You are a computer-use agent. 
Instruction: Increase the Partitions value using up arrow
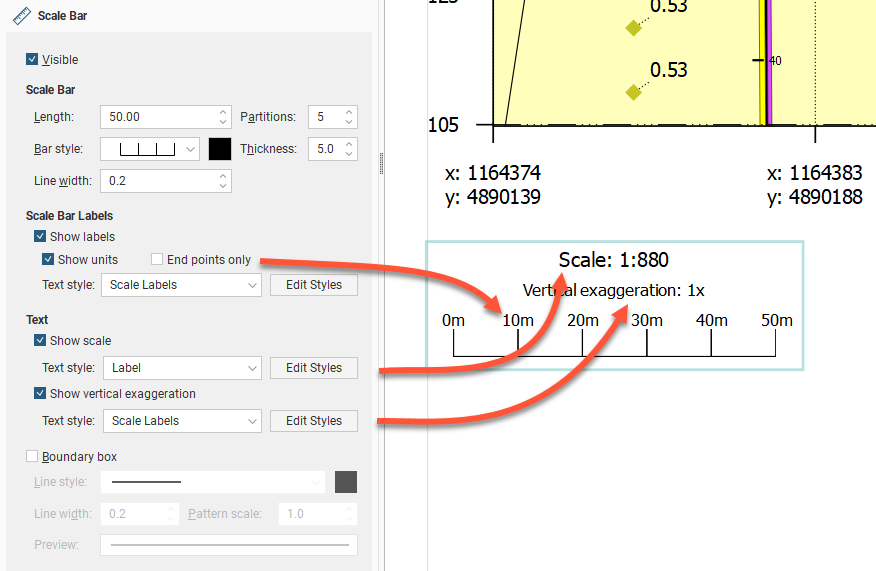[x=349, y=112]
